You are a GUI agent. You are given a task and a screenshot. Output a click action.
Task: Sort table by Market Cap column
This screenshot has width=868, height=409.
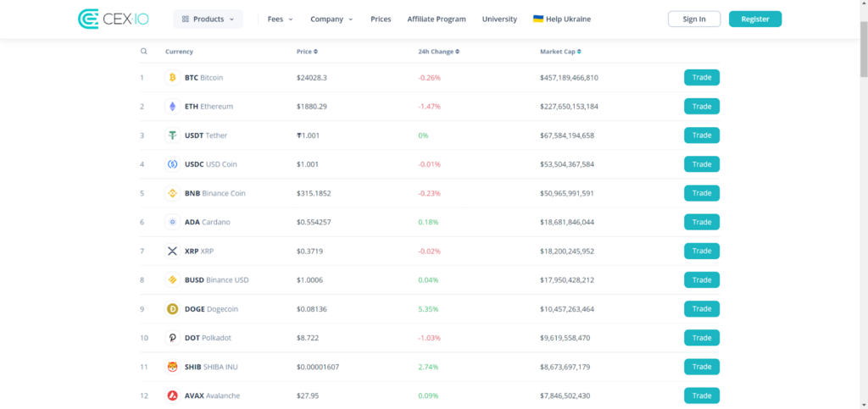(559, 52)
